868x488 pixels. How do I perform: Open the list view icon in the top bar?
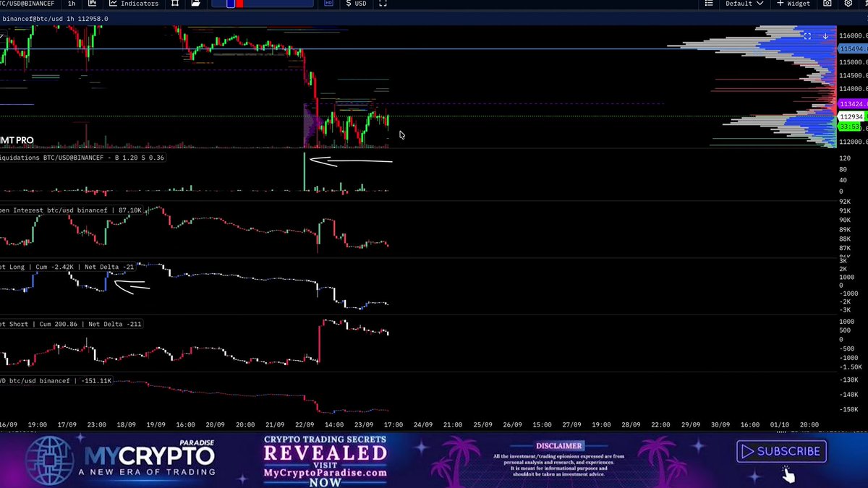[x=710, y=4]
